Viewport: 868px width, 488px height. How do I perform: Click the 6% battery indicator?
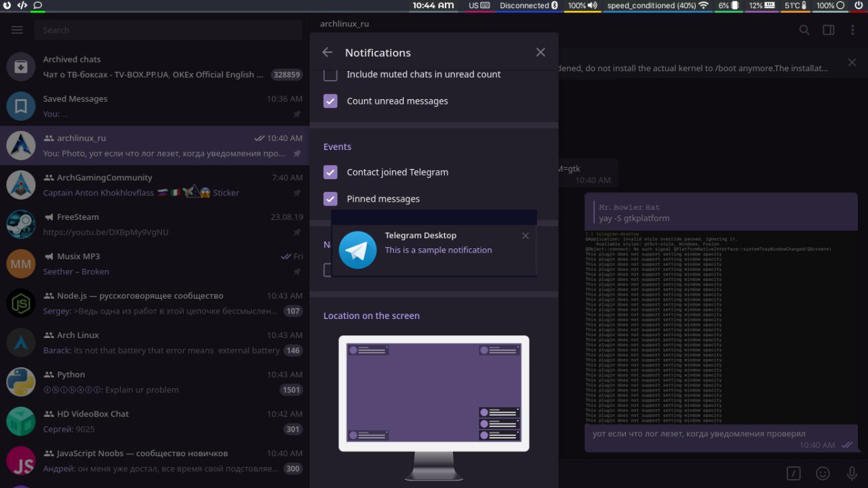[x=728, y=5]
